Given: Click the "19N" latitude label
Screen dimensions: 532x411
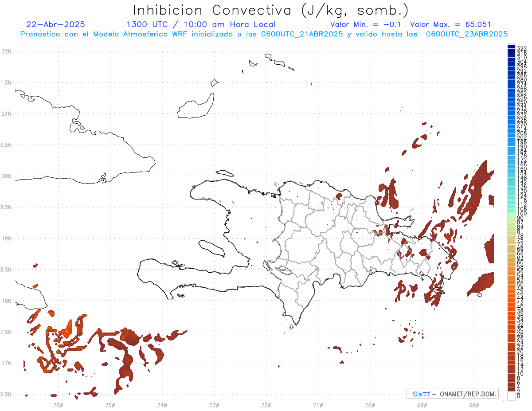Looking at the screenshot, I should point(7,239).
